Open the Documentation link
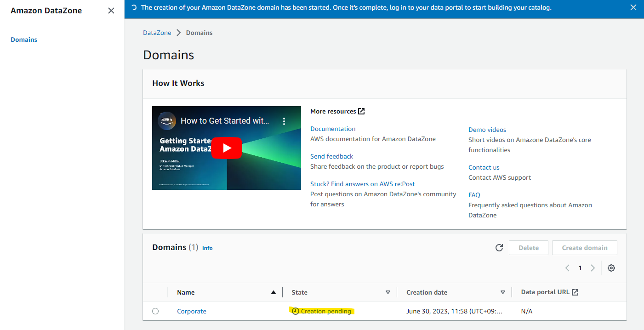Image resolution: width=644 pixels, height=330 pixels. coord(333,129)
